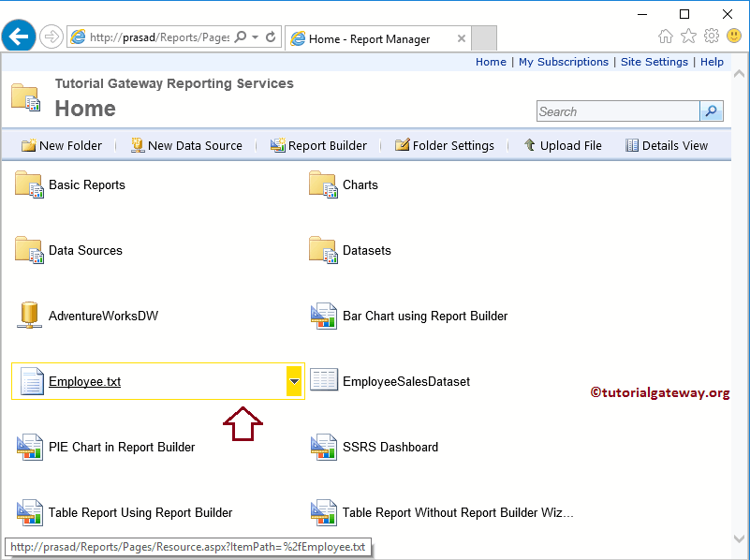Open the Employee.txt dropdown menu

(294, 379)
